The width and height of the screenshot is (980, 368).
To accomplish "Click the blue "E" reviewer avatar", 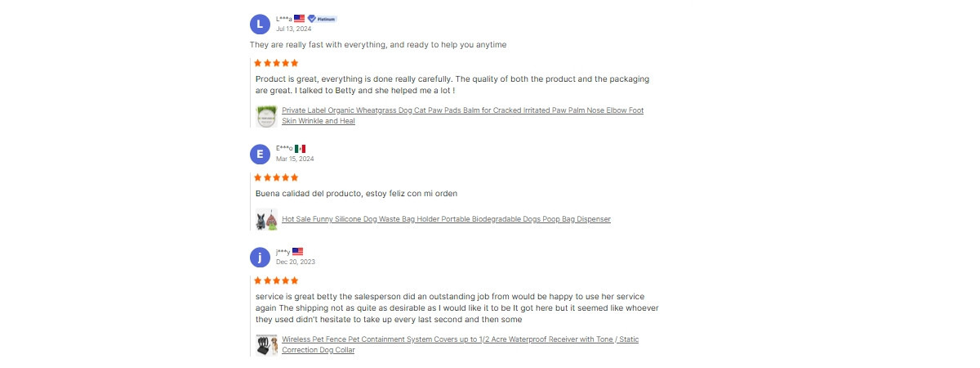I will (260, 154).
